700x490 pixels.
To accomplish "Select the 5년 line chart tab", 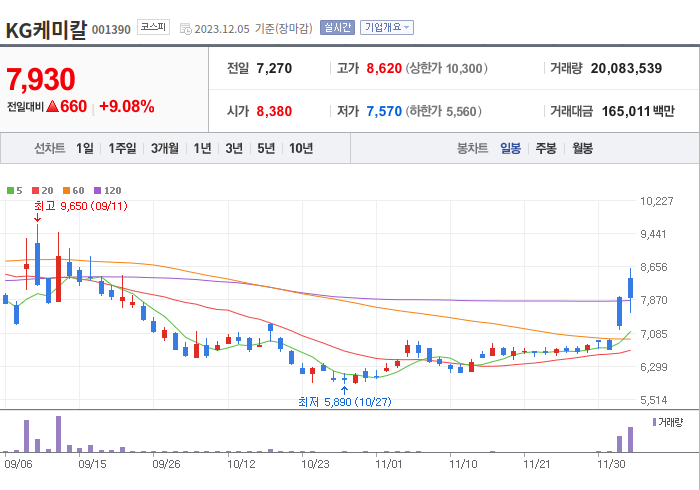I will coord(266,148).
